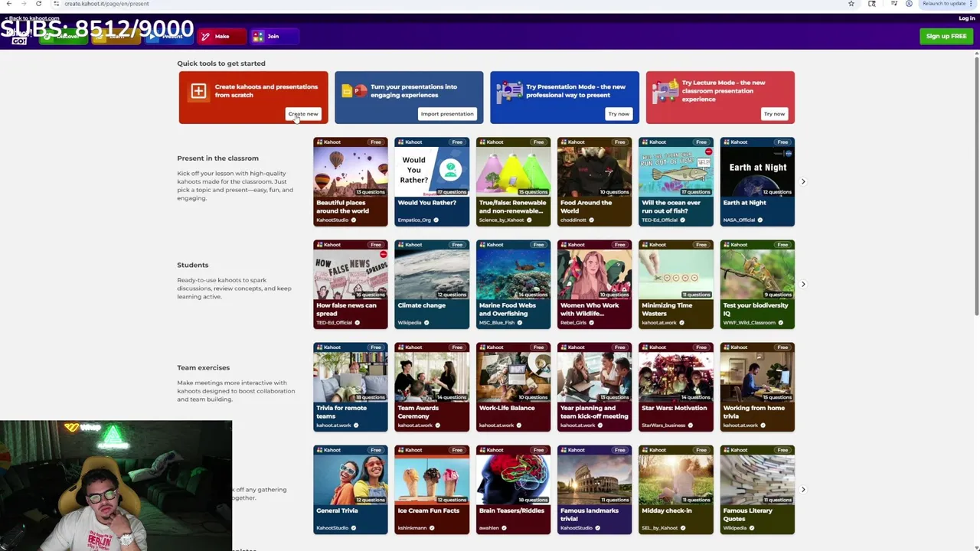The height and width of the screenshot is (551, 980).
Task: Click verified badge beside NASA_Official
Action: pos(759,220)
